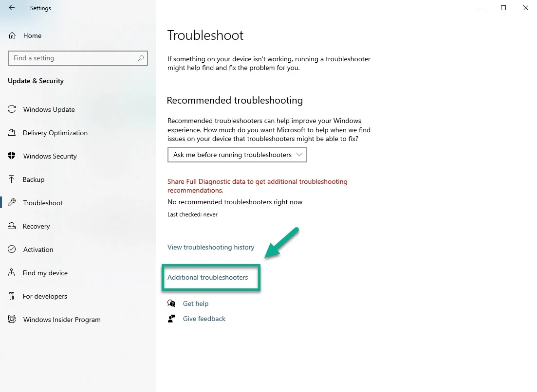Expand the Ask me before running troubleshooters dropdown

coord(237,155)
